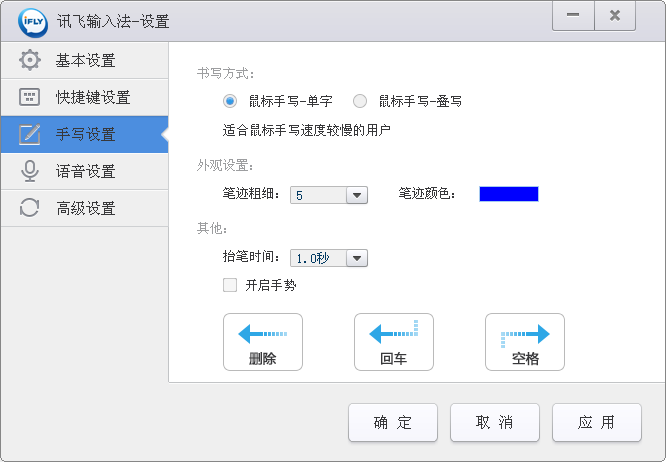
Task: Enable the 开启手势 checkbox
Action: tap(230, 285)
